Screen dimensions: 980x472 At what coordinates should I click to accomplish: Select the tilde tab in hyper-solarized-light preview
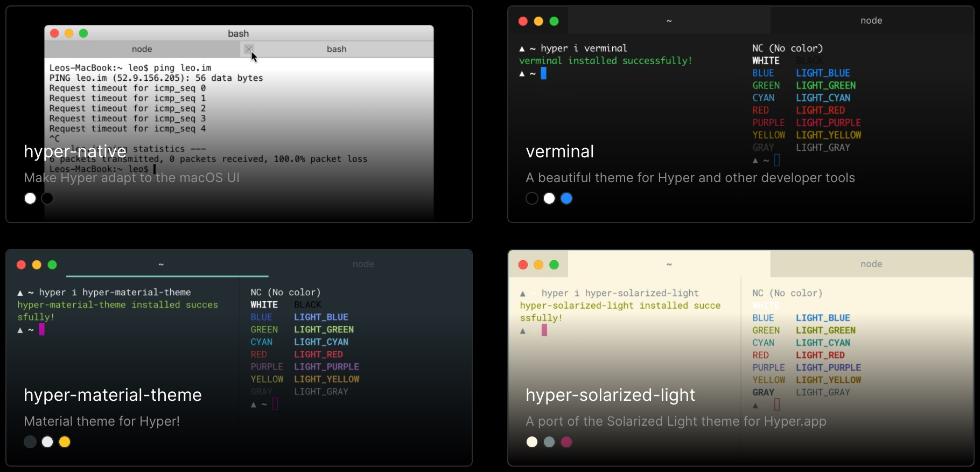(x=669, y=264)
